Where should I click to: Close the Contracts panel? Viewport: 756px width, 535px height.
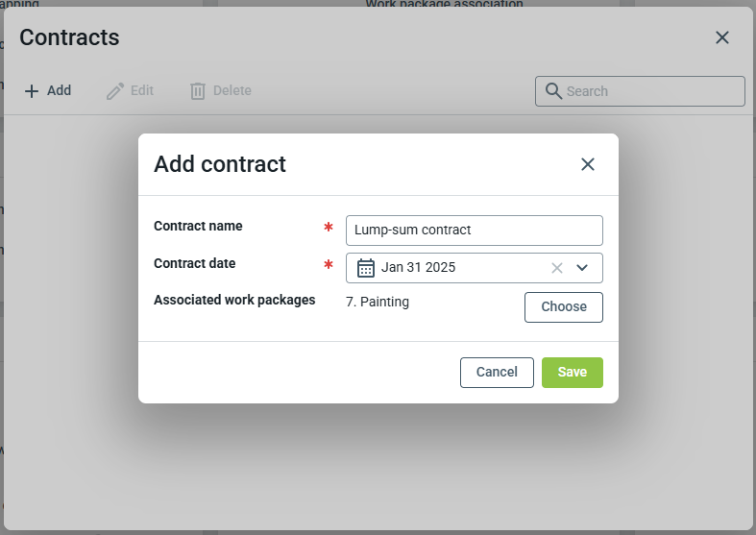722,37
